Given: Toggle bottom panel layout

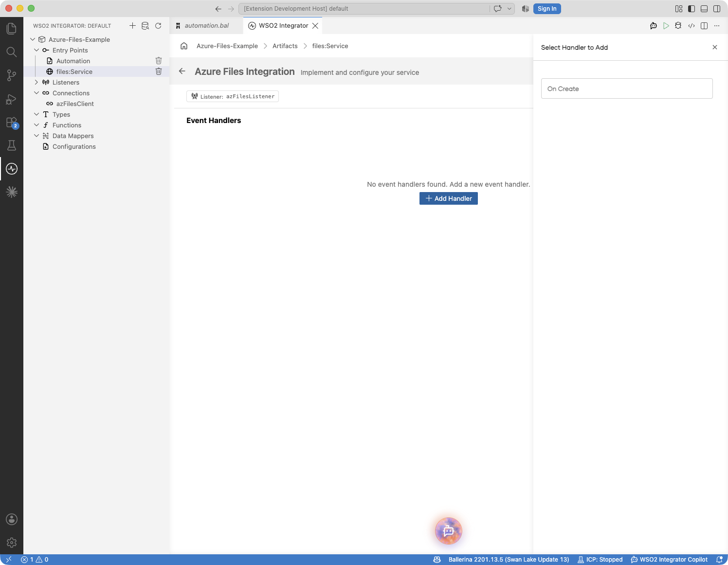Looking at the screenshot, I should click(x=704, y=9).
